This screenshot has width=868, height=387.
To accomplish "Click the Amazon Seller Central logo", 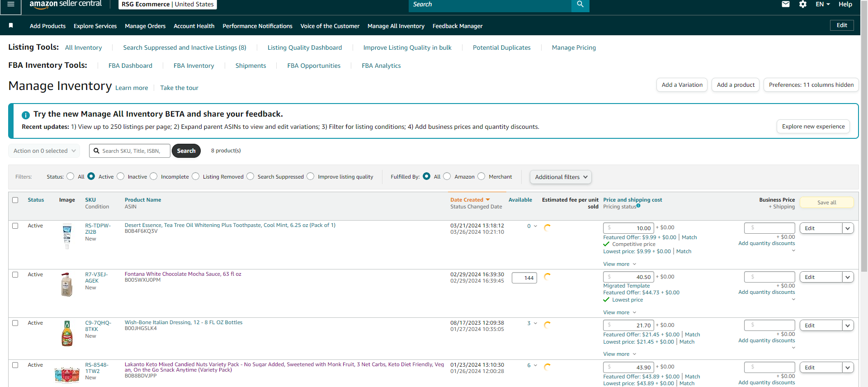I will (x=66, y=5).
